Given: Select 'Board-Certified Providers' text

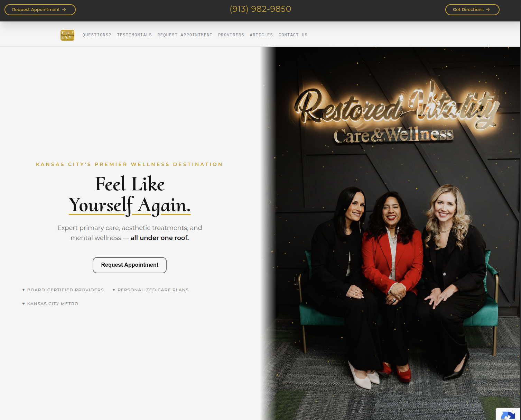Looking at the screenshot, I should pyautogui.click(x=65, y=290).
